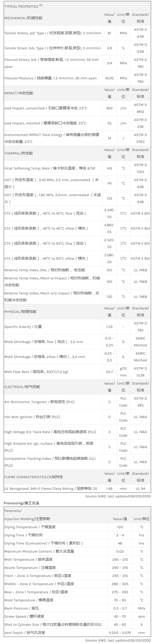
Task: Click ASTM E 831 standard for first CTE row
Action: (x=140, y=213)
